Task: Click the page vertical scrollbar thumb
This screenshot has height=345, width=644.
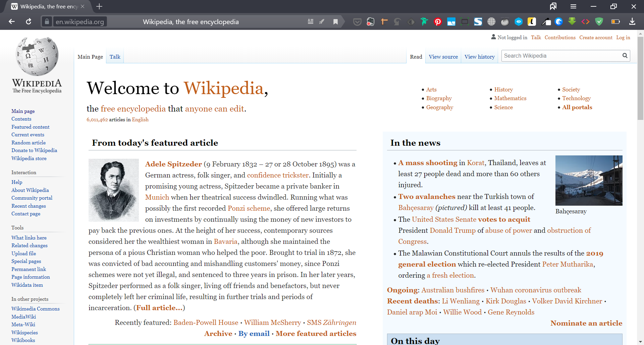Action: [x=640, y=78]
